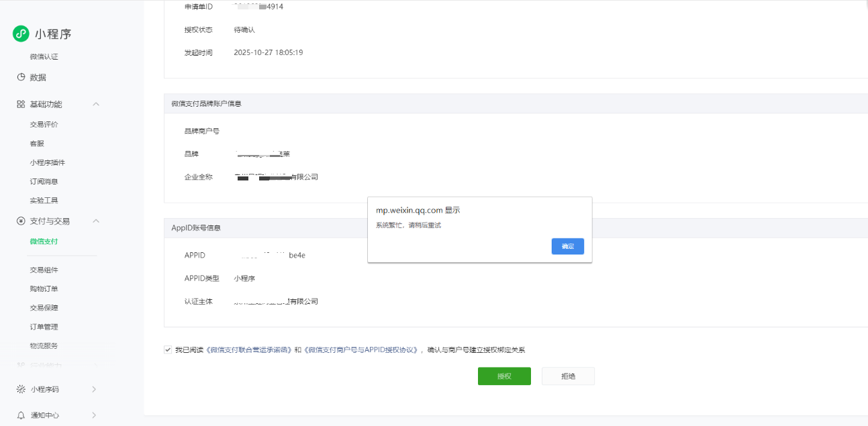
Task: Open 《微信支付联合营运承诺函》 link
Action: [250, 350]
